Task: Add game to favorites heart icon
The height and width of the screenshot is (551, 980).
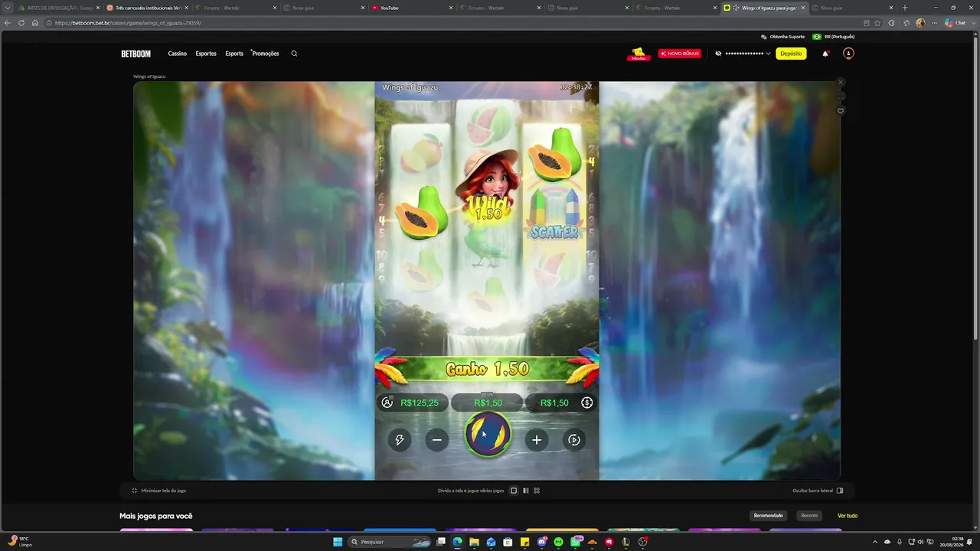Action: point(840,111)
